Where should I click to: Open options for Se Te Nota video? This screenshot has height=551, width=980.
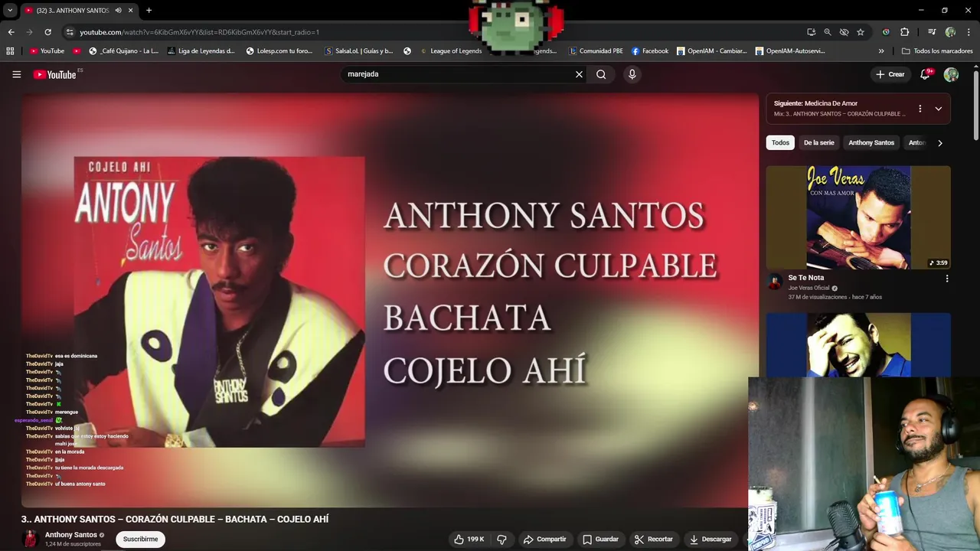946,279
